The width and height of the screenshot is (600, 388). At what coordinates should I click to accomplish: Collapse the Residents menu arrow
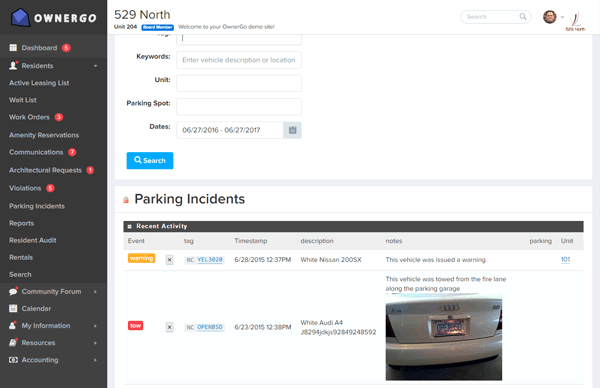point(95,66)
